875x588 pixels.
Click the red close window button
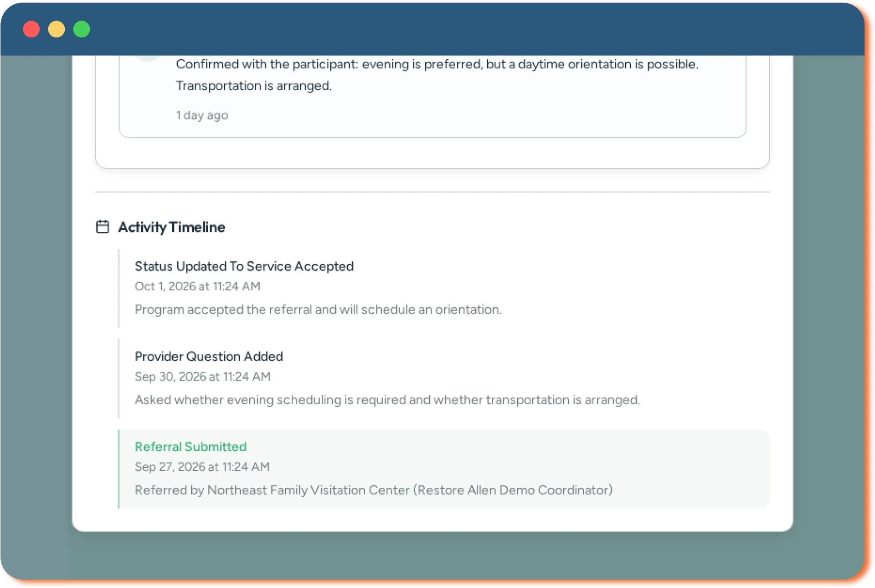pyautogui.click(x=31, y=29)
